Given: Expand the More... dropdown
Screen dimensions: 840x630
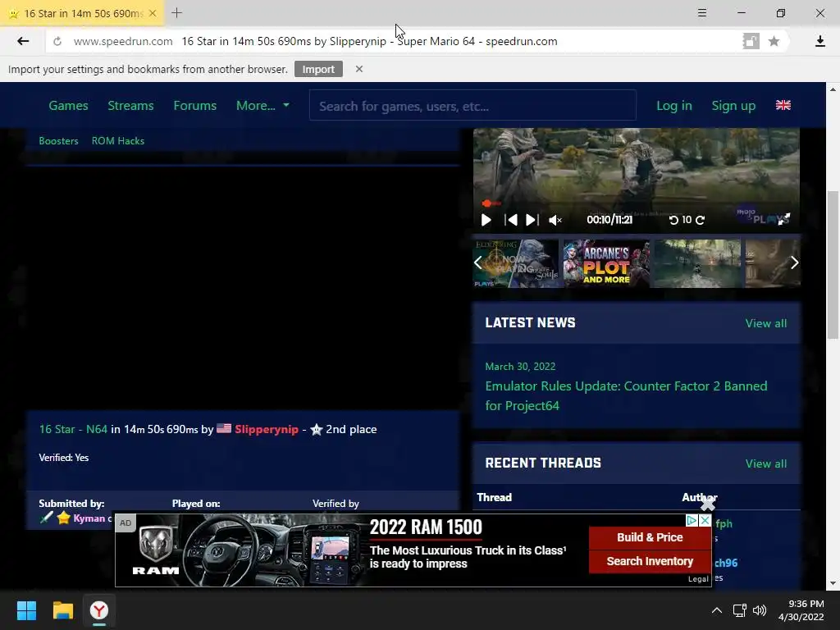Looking at the screenshot, I should [262, 106].
